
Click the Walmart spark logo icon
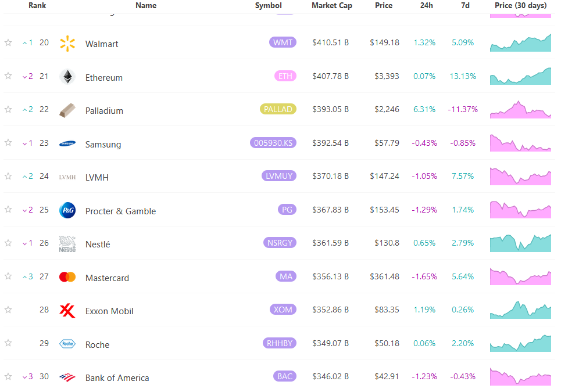coord(67,43)
